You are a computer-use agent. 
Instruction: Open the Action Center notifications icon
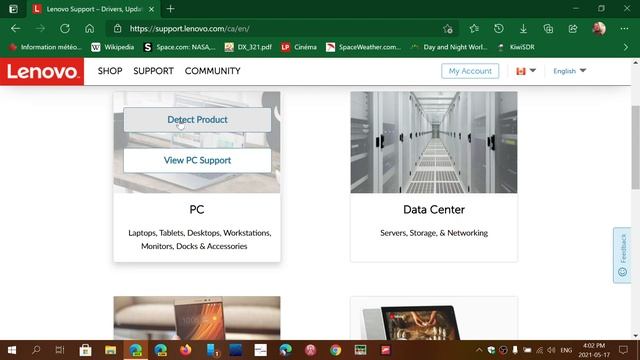click(x=623, y=350)
